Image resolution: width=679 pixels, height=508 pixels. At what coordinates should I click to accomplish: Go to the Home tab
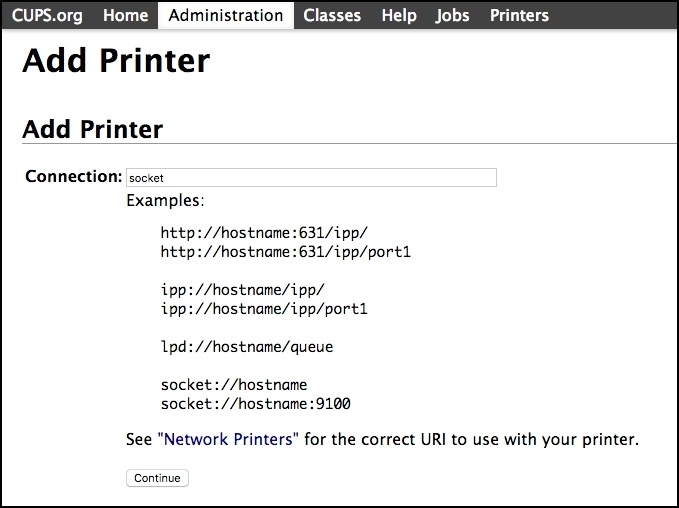click(x=125, y=15)
